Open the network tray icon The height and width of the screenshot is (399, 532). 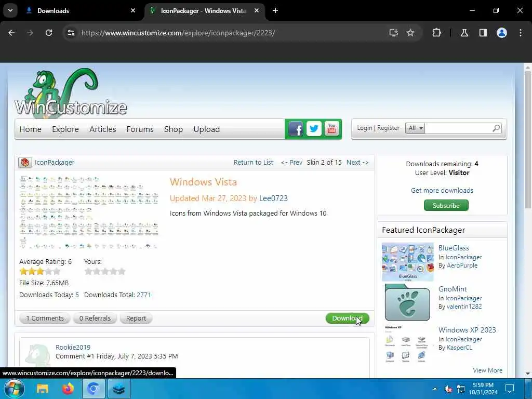click(461, 389)
